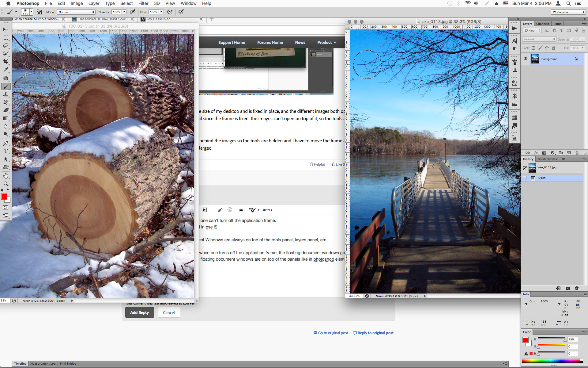Switch to the Channels tab

point(542,24)
